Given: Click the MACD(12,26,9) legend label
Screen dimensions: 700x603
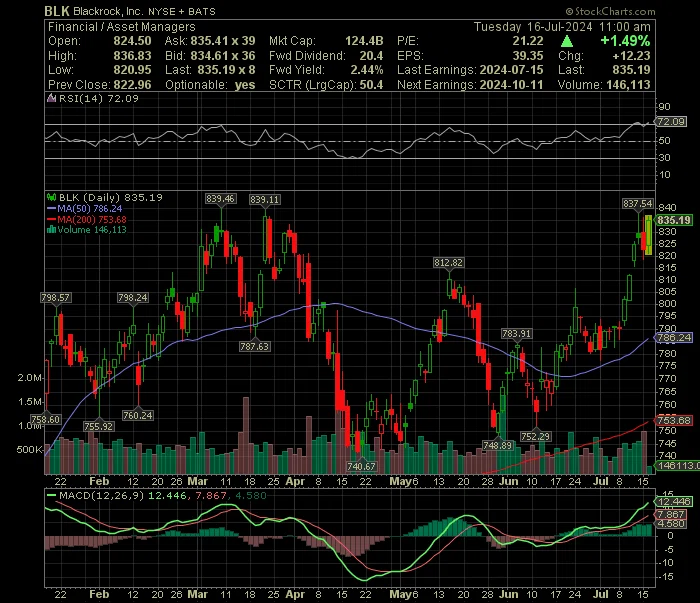Looking at the screenshot, I should (102, 495).
